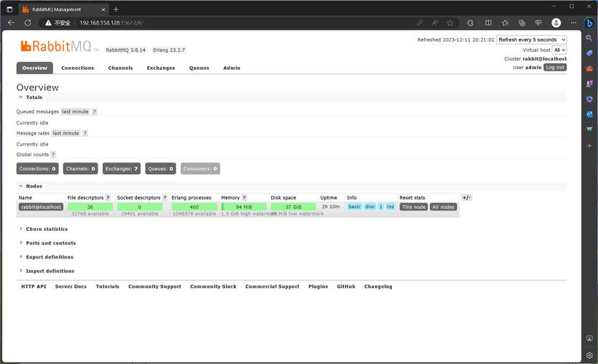598x364 pixels.
Task: Open the password key icon
Action: point(420,23)
